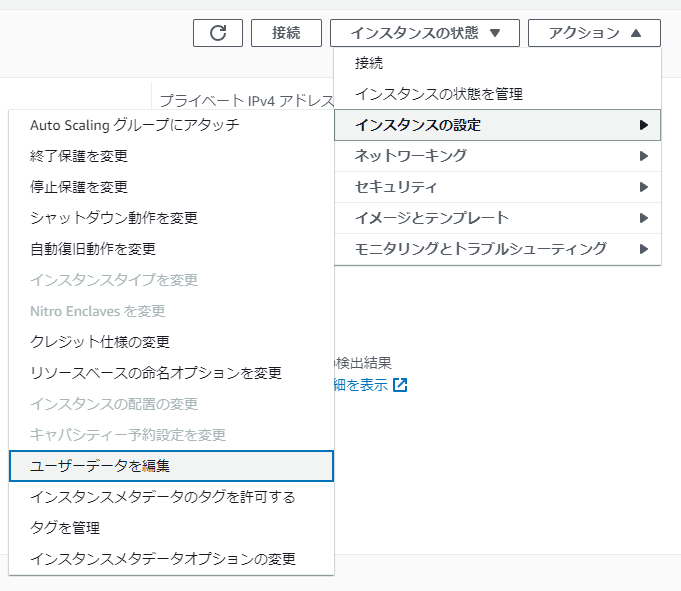Select シャットダウン動作を変更
681x591 pixels.
(x=171, y=218)
